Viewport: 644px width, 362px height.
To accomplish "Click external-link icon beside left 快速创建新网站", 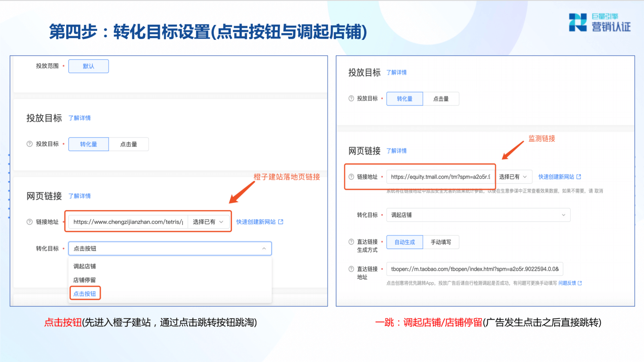I will pos(281,222).
